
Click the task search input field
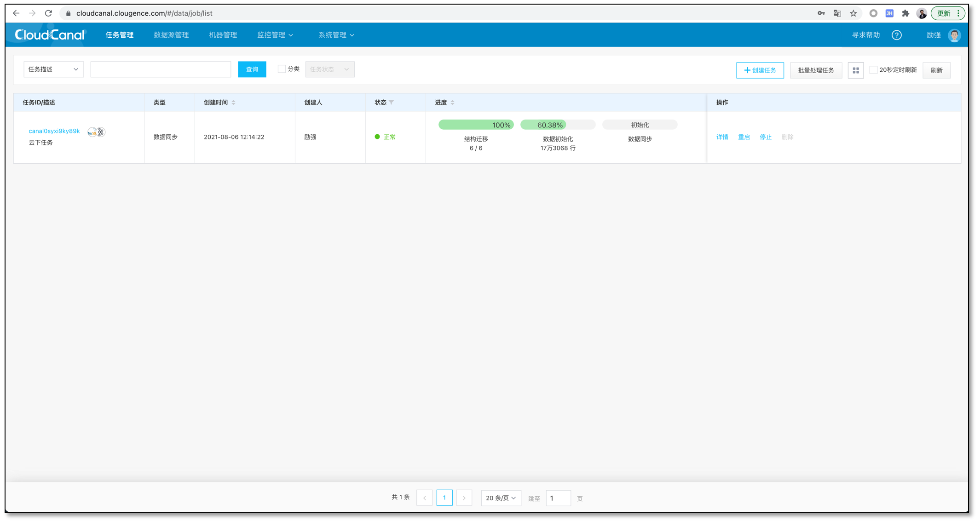[x=161, y=69]
